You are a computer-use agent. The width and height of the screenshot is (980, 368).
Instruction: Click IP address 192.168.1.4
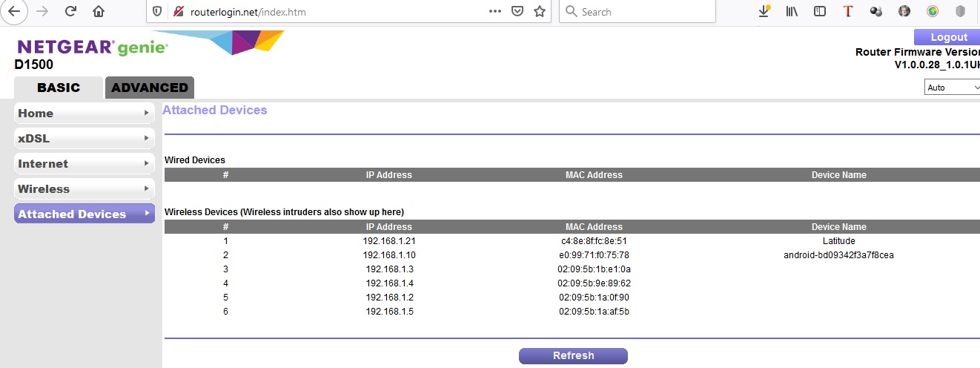[389, 283]
